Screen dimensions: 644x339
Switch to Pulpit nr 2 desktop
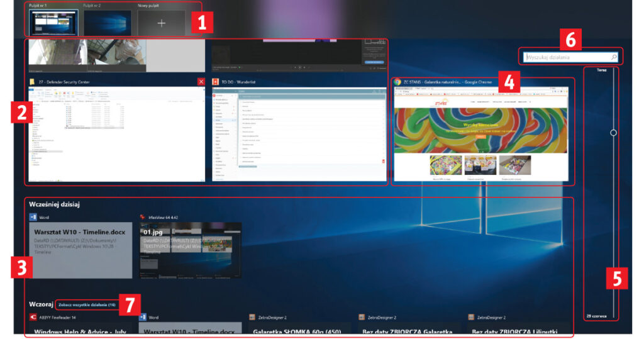[106, 23]
